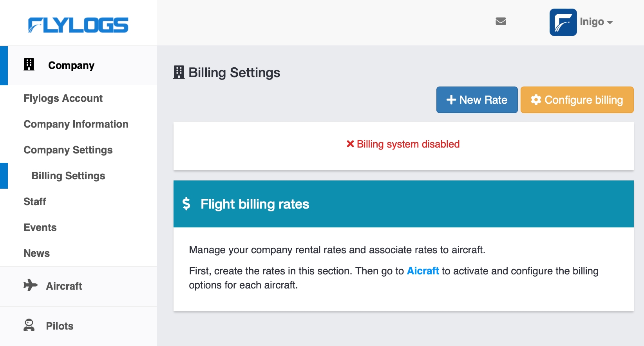Select Staff in the sidebar
Image resolution: width=644 pixels, height=346 pixels.
35,202
